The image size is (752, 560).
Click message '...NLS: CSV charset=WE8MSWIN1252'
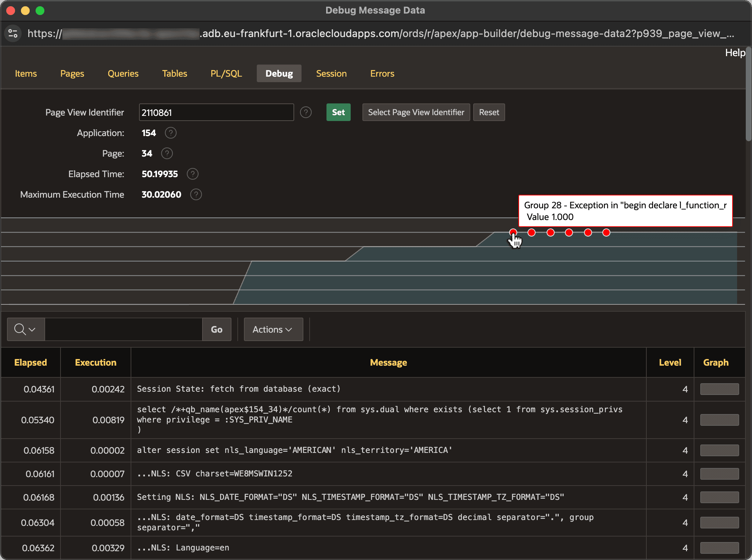pyautogui.click(x=215, y=473)
